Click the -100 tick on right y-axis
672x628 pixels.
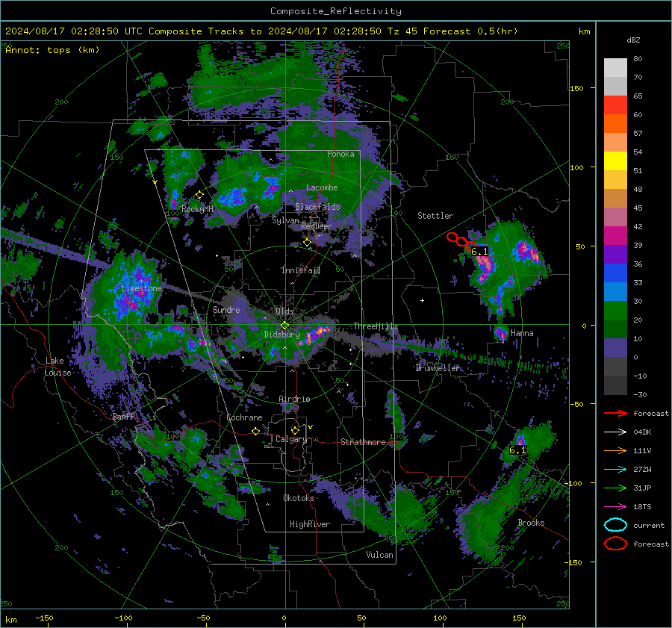(573, 483)
